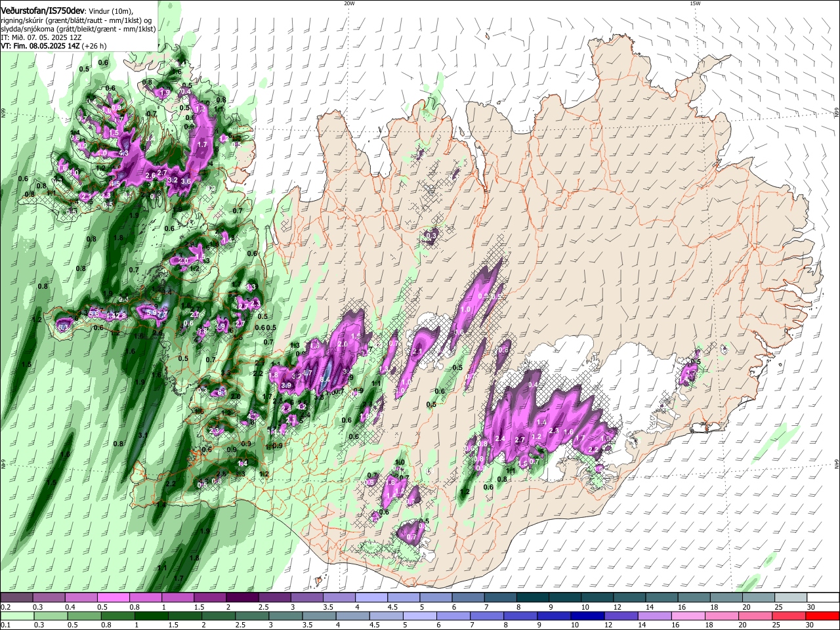Click the initial time 'IT: Mið. 07. 05. 2025 12Z'
Viewport: 840px width, 630px height.
41,37
